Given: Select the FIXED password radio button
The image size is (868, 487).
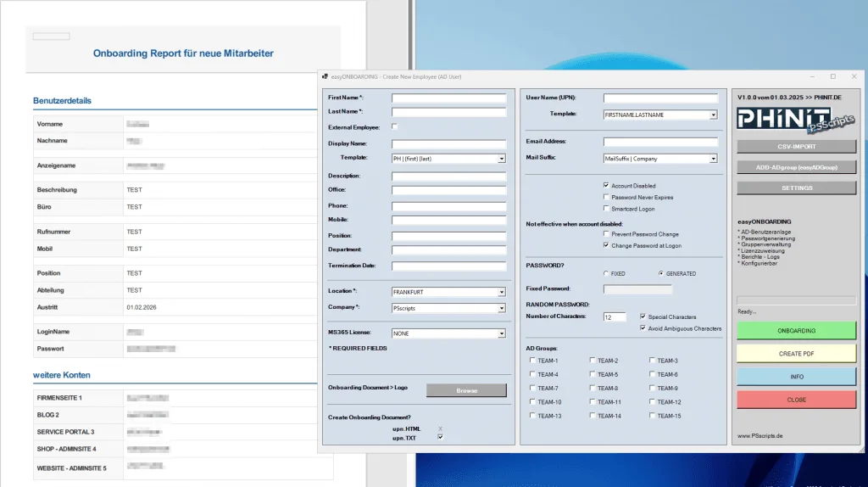Looking at the screenshot, I should point(604,274).
